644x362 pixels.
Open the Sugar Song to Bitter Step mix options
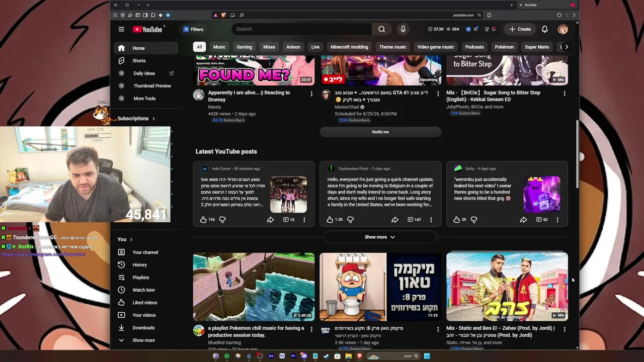tap(565, 94)
